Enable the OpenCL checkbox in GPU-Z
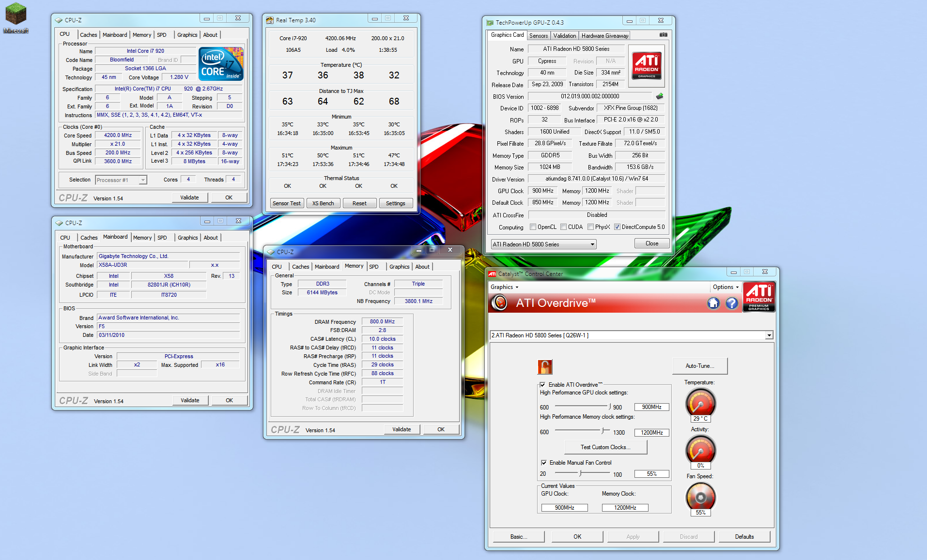This screenshot has height=560, width=927. click(x=533, y=227)
